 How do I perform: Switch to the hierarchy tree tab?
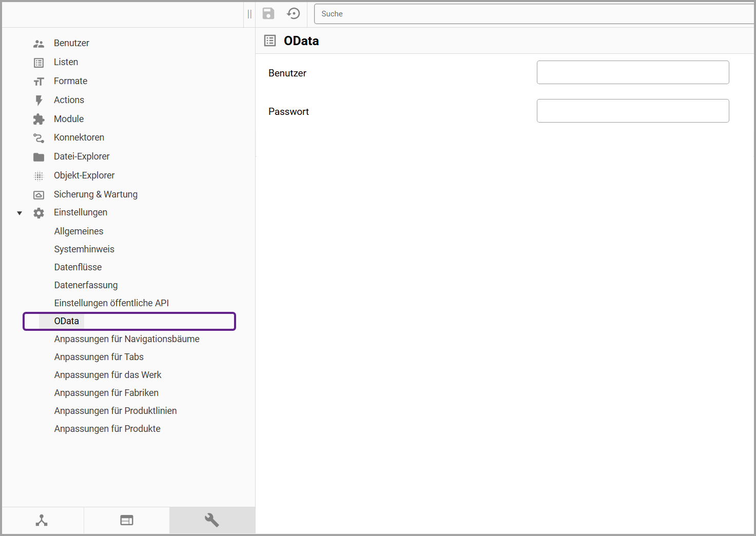point(42,520)
